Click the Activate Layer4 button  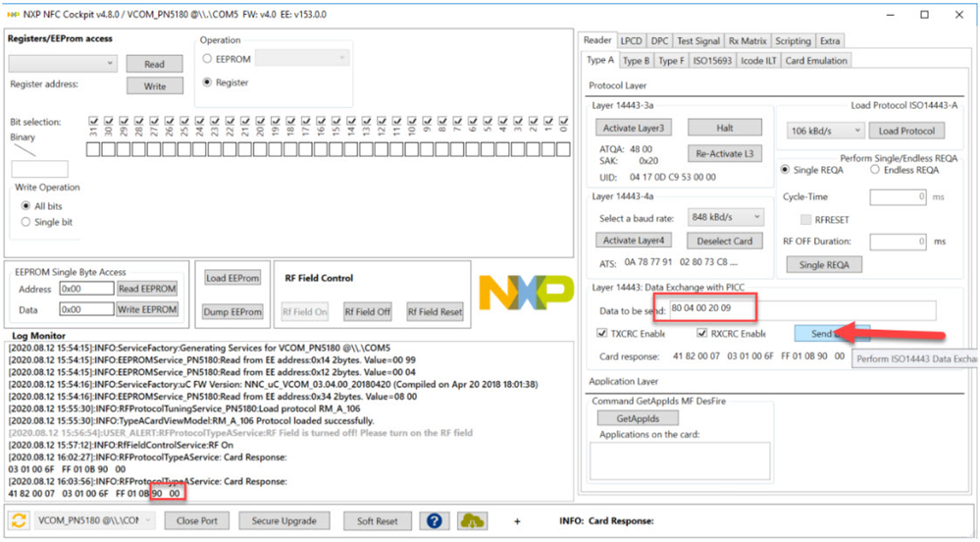pos(634,241)
